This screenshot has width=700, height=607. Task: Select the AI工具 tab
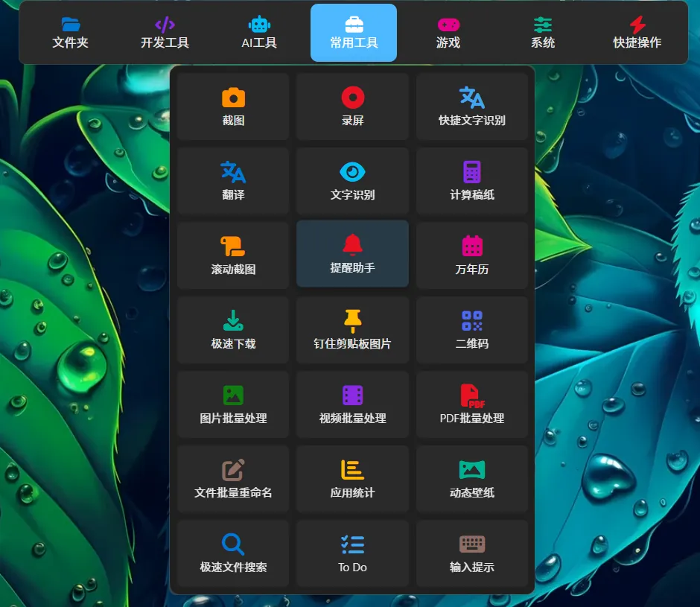(x=259, y=33)
